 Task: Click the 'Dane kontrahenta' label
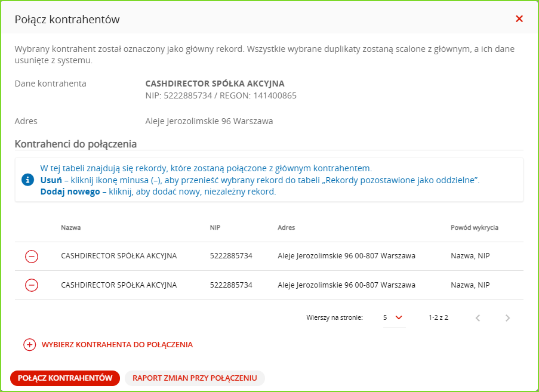51,84
